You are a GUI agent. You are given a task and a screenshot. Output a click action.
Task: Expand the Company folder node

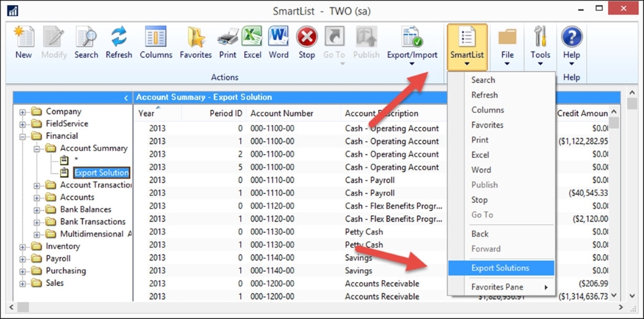tap(23, 112)
